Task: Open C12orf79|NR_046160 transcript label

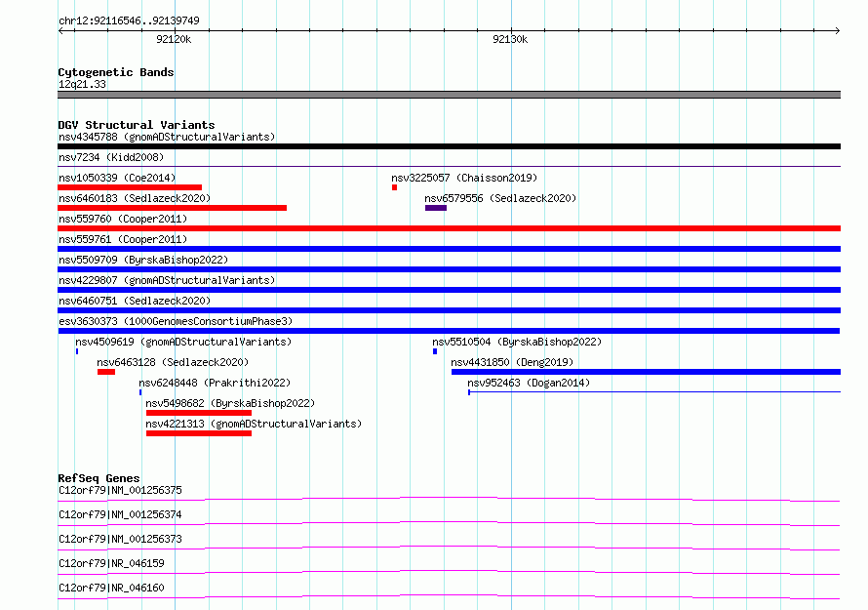Action: tap(111, 588)
